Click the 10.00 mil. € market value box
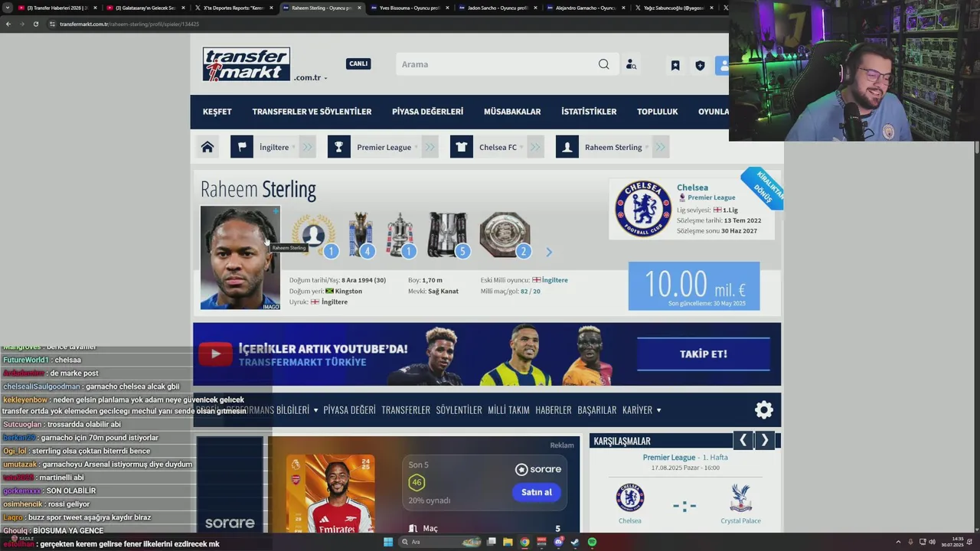The width and height of the screenshot is (980, 551). 694,286
